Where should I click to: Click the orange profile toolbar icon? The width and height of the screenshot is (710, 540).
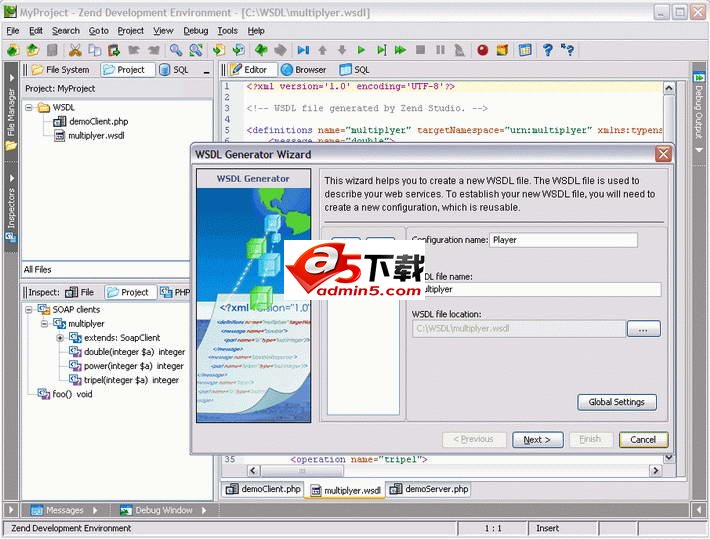point(502,50)
